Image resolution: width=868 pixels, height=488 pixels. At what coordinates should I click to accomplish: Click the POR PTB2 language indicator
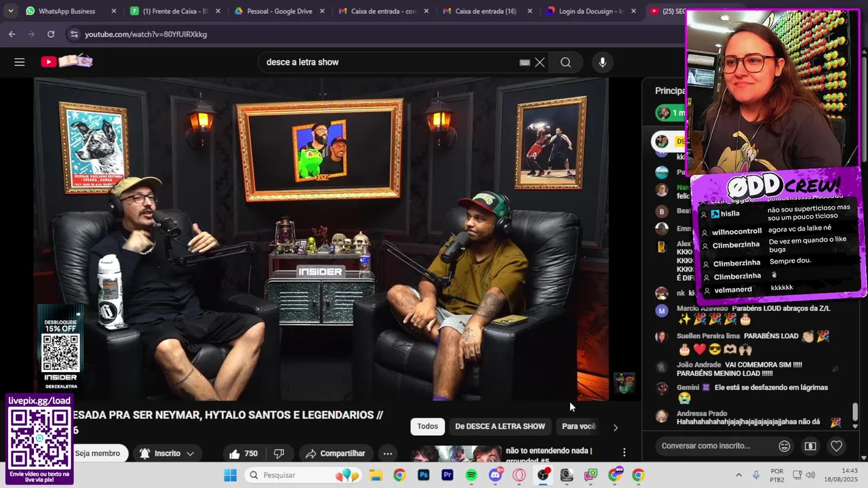click(777, 475)
